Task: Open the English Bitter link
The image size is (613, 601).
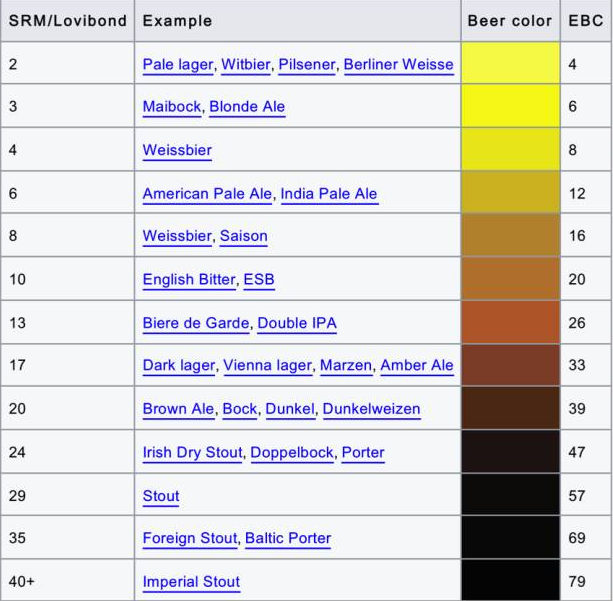Action: pos(189,280)
